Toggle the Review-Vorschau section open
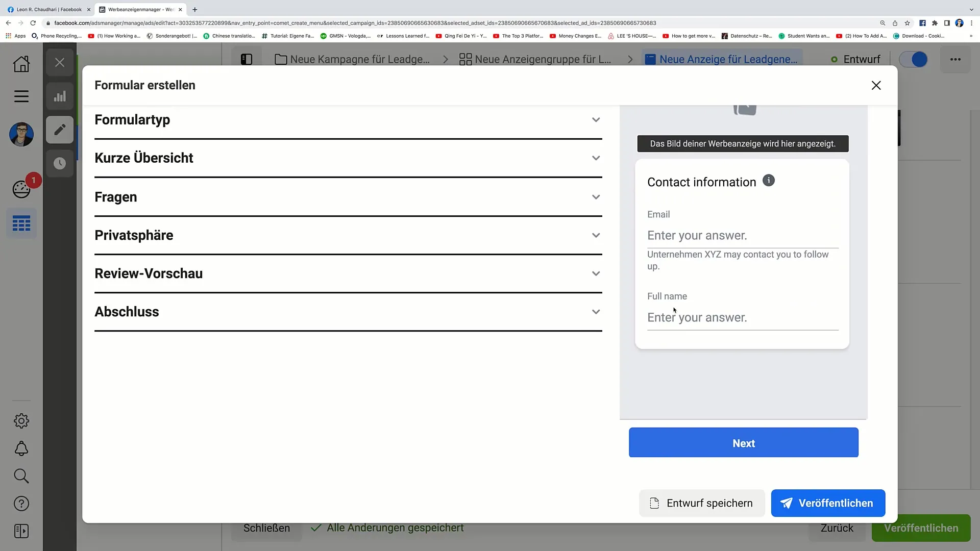Image resolution: width=980 pixels, height=551 pixels. [596, 273]
